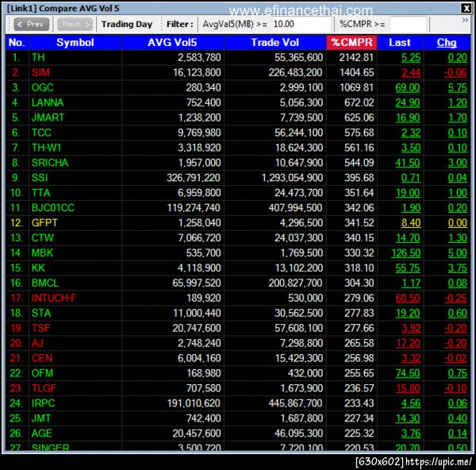Viewport: 476px width, 470px height.
Task: Click the last price 41.50 link
Action: (408, 163)
